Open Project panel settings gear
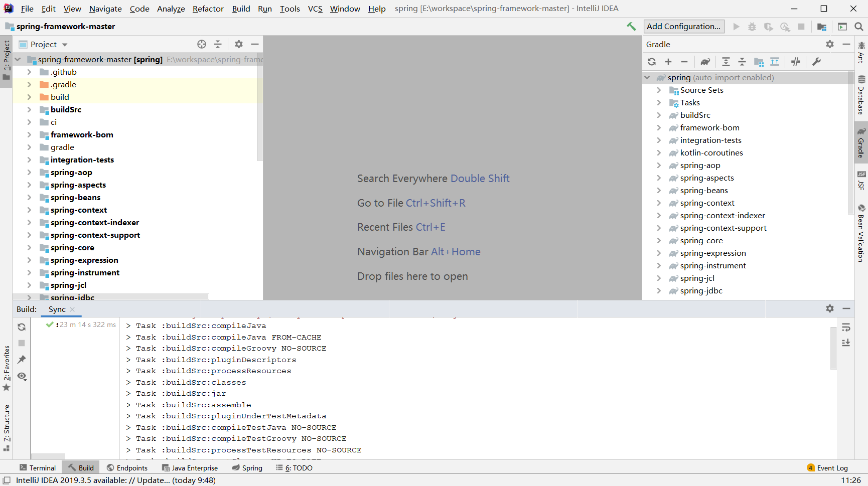Image resolution: width=868 pixels, height=486 pixels. tap(239, 44)
